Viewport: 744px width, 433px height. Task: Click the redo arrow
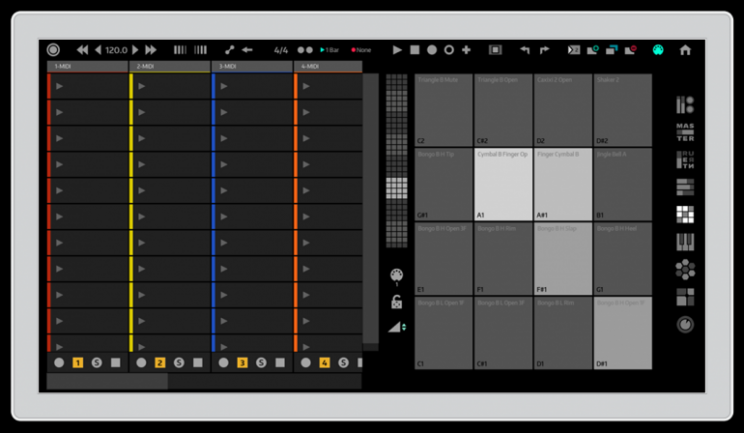544,50
